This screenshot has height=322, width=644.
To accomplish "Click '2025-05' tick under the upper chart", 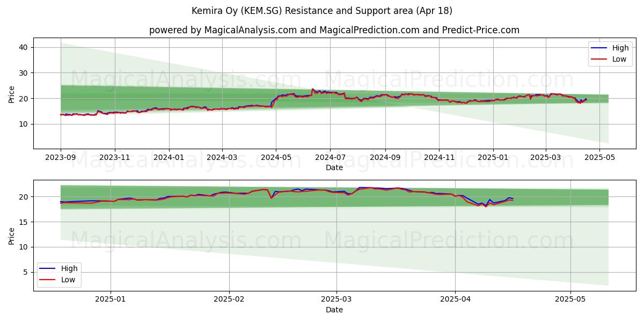I will (x=599, y=158).
